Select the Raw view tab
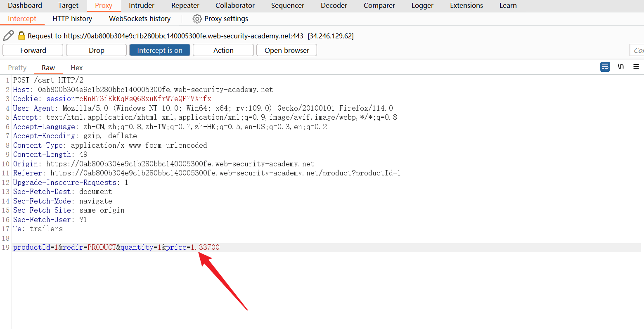The width and height of the screenshot is (644, 329). [x=48, y=68]
